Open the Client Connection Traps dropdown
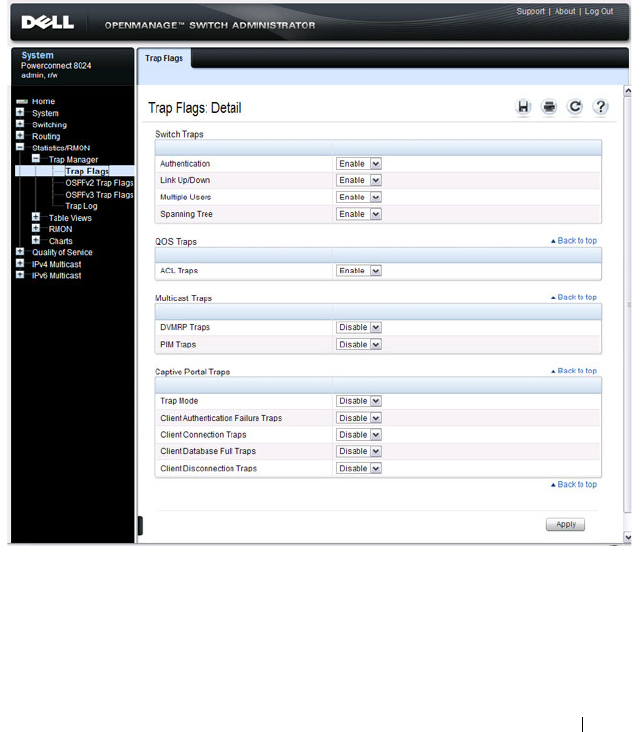The width and height of the screenshot is (641, 732). 359,435
